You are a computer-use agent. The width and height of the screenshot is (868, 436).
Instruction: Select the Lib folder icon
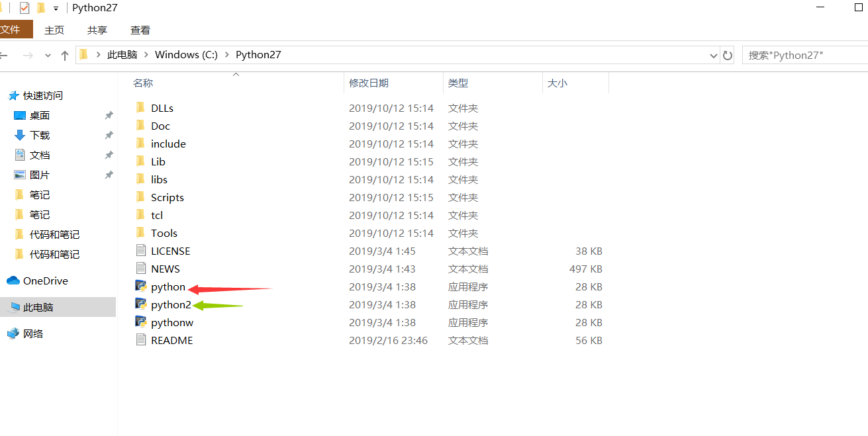click(140, 161)
